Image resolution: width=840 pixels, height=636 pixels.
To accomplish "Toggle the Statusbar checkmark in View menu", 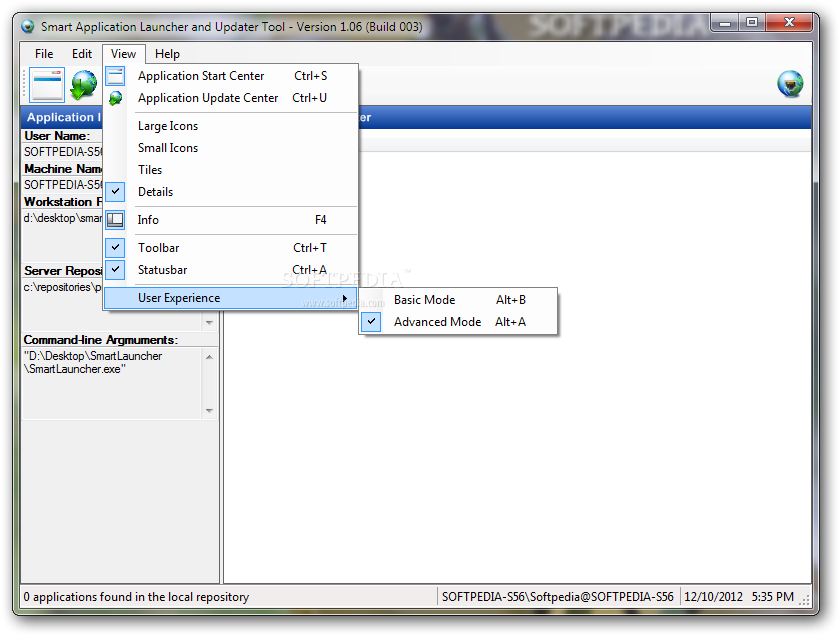I will click(115, 270).
